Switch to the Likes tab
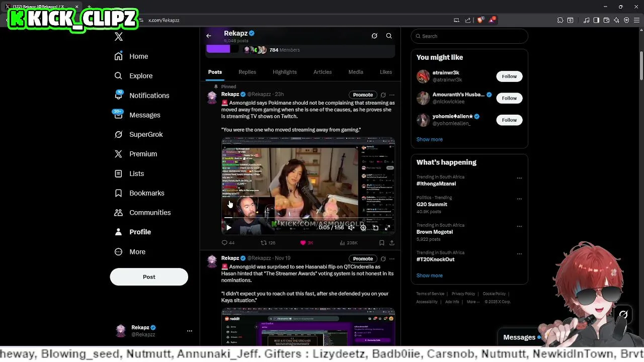 click(x=386, y=72)
